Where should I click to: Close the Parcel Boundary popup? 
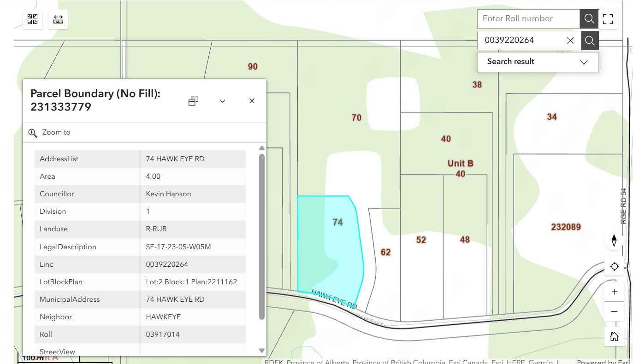[x=252, y=101]
